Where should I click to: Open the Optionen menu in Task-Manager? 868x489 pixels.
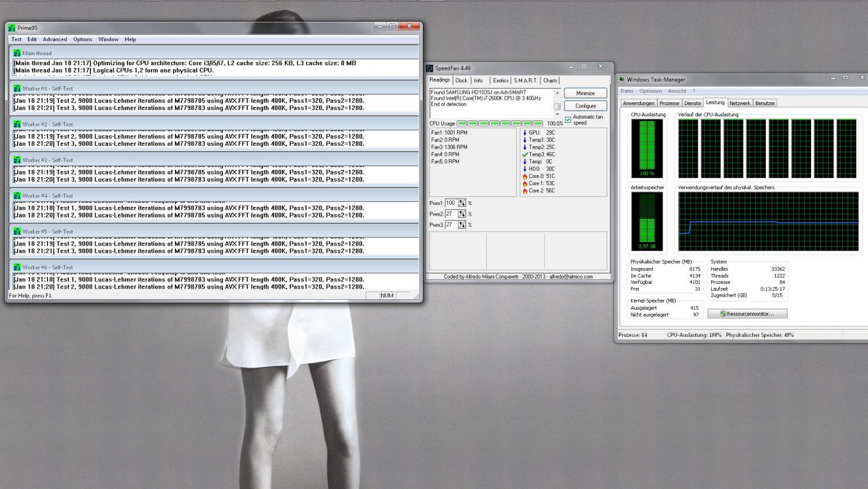click(650, 91)
